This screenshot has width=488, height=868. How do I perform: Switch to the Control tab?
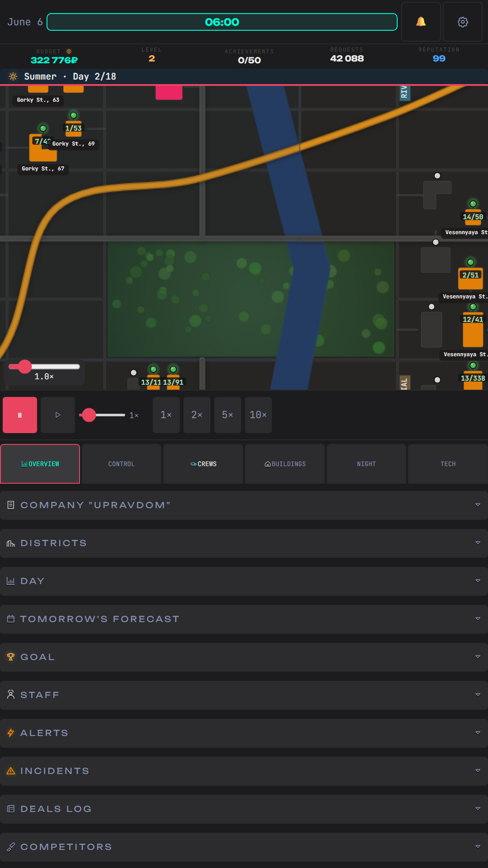point(122,464)
